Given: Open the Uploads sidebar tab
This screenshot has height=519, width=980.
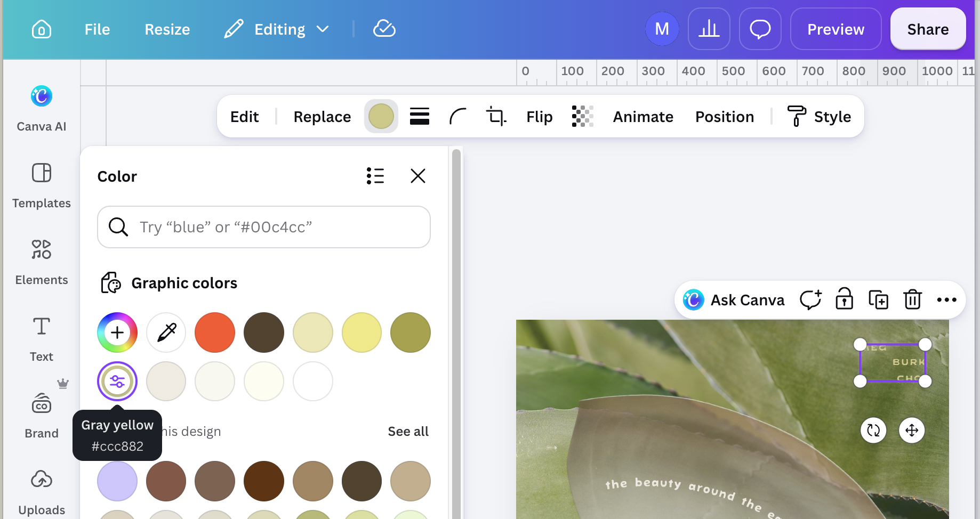Looking at the screenshot, I should pyautogui.click(x=42, y=493).
